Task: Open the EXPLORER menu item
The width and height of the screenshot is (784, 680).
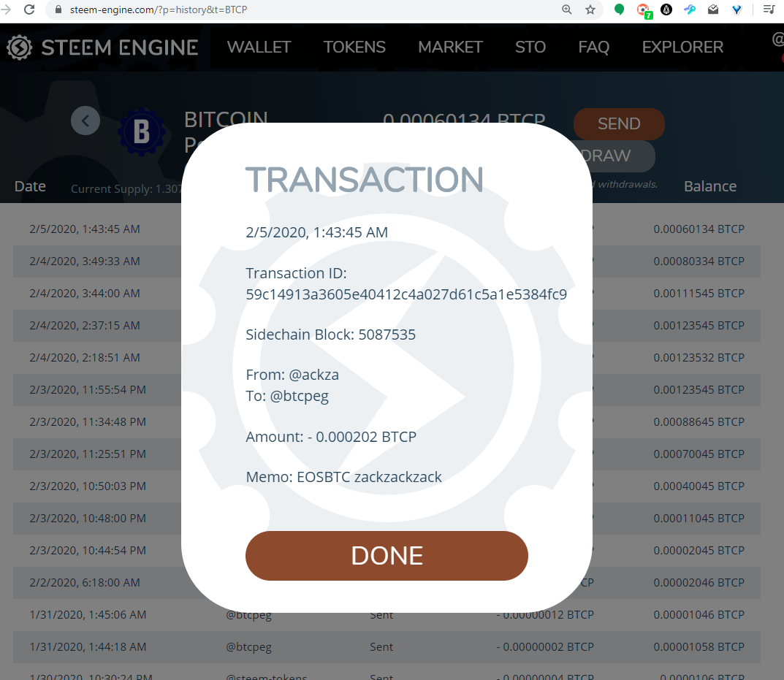Action: pos(682,47)
